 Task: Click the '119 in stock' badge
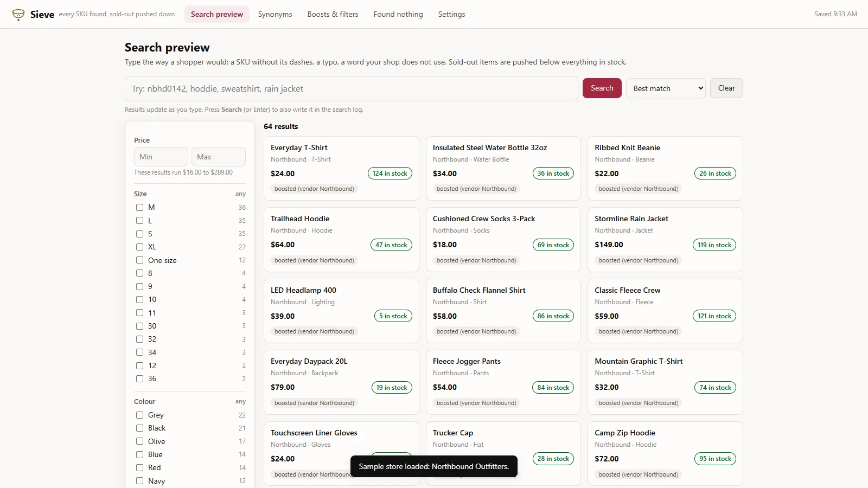pyautogui.click(x=714, y=245)
